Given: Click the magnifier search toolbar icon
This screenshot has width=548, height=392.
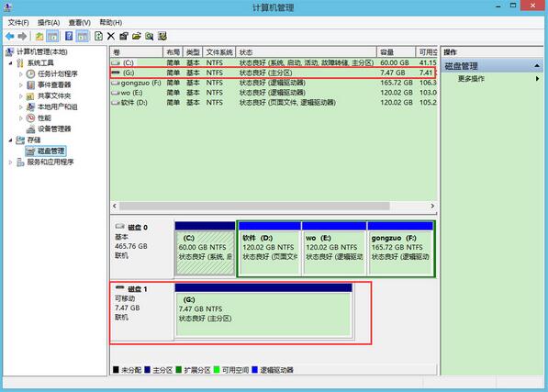Looking at the screenshot, I should 150,36.
